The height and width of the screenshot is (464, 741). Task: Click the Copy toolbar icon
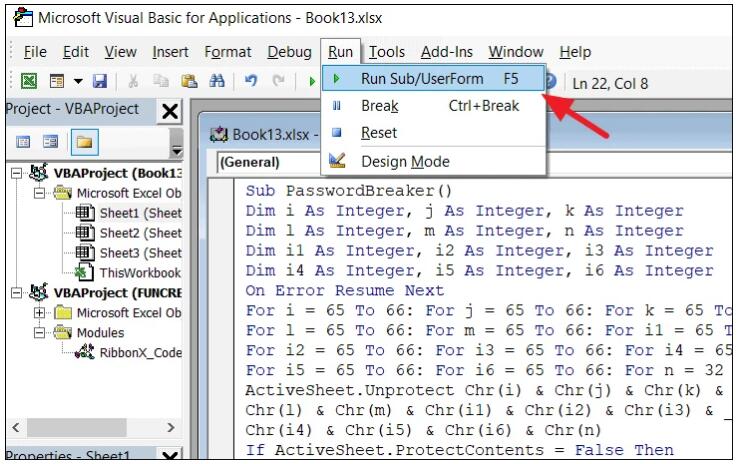pyautogui.click(x=161, y=81)
